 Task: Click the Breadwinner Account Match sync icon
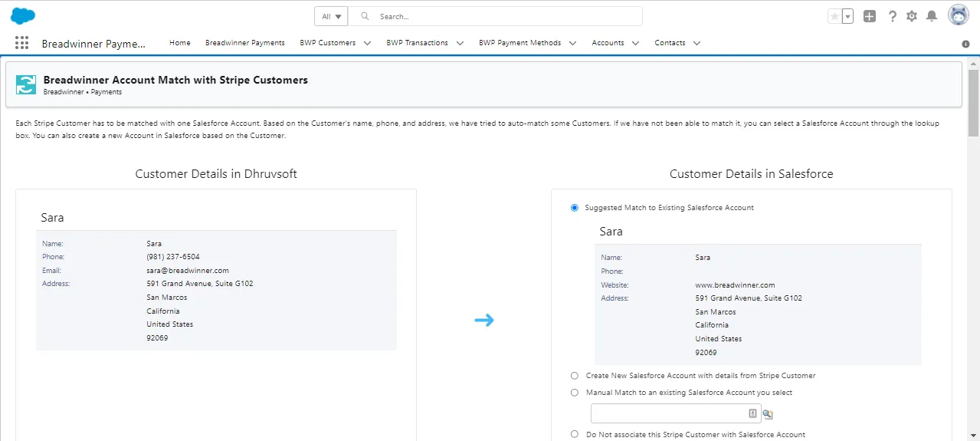(26, 84)
